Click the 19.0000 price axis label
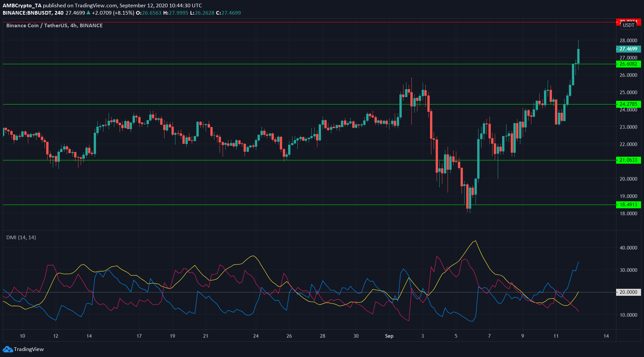This screenshot has height=357, width=644. point(628,196)
